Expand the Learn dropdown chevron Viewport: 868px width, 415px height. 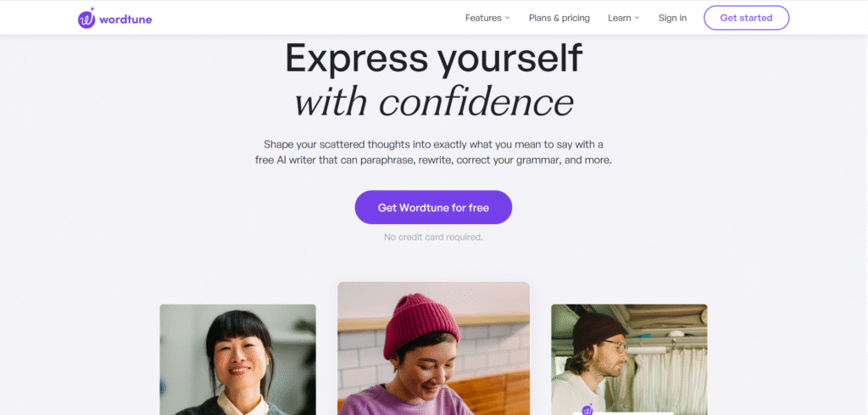click(x=637, y=18)
